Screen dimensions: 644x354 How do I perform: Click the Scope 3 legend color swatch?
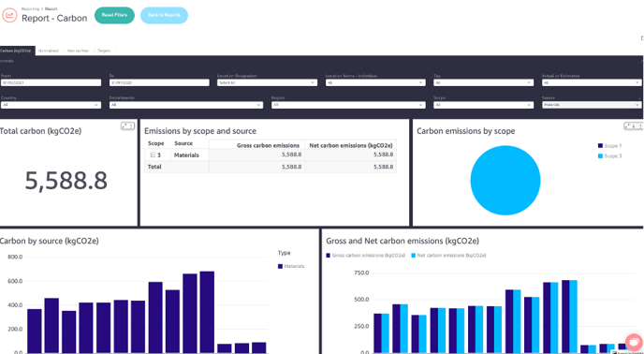(x=600, y=156)
